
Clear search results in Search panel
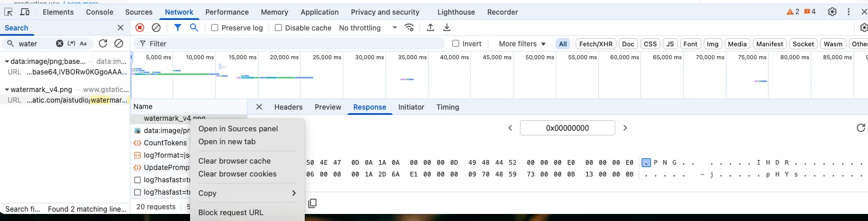click(x=119, y=43)
